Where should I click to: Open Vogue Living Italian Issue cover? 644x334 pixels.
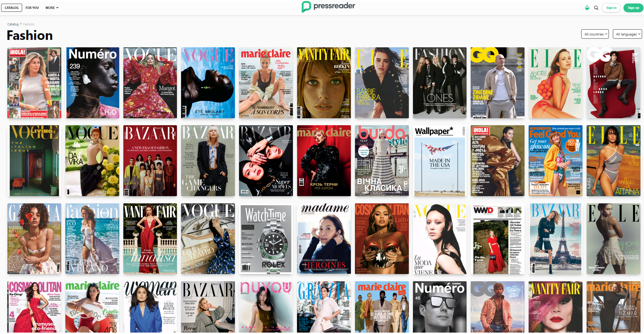[34, 161]
